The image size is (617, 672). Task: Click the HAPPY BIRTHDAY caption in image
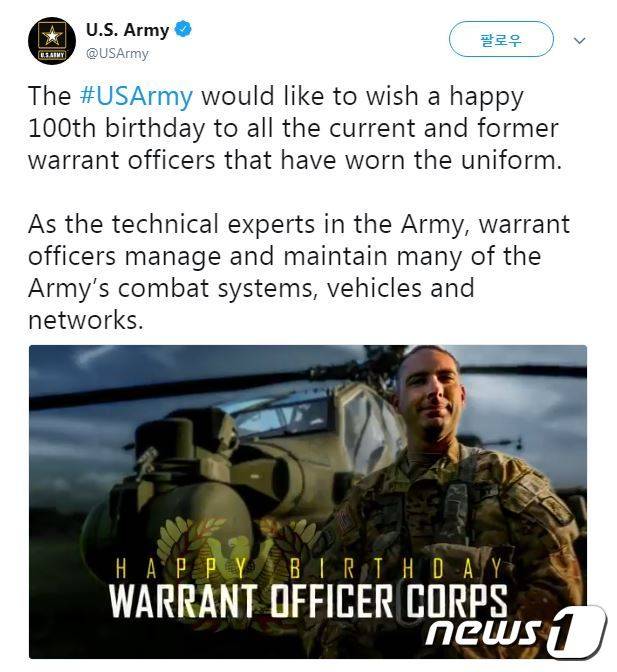[308, 569]
